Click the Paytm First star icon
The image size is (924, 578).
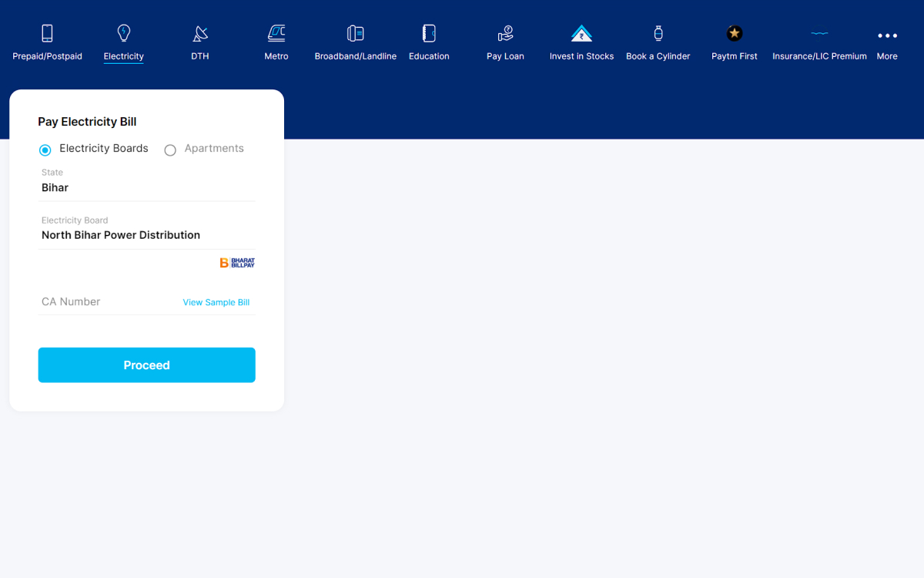pyautogui.click(x=734, y=34)
